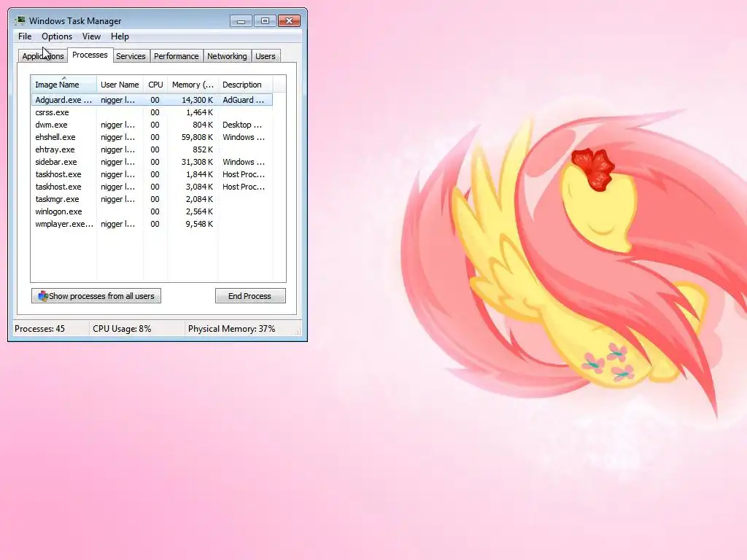Switch to the Services tab
This screenshot has height=560, width=747.
click(x=131, y=55)
